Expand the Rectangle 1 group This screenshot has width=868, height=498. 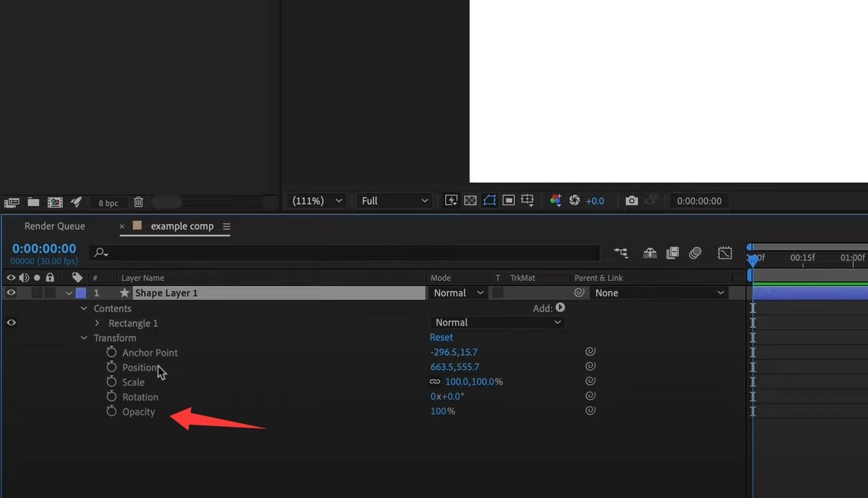[98, 323]
